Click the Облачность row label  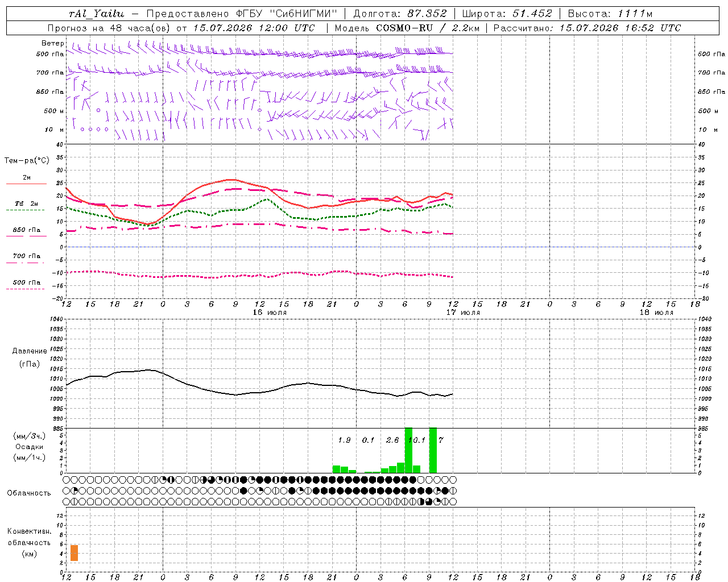[x=29, y=493]
